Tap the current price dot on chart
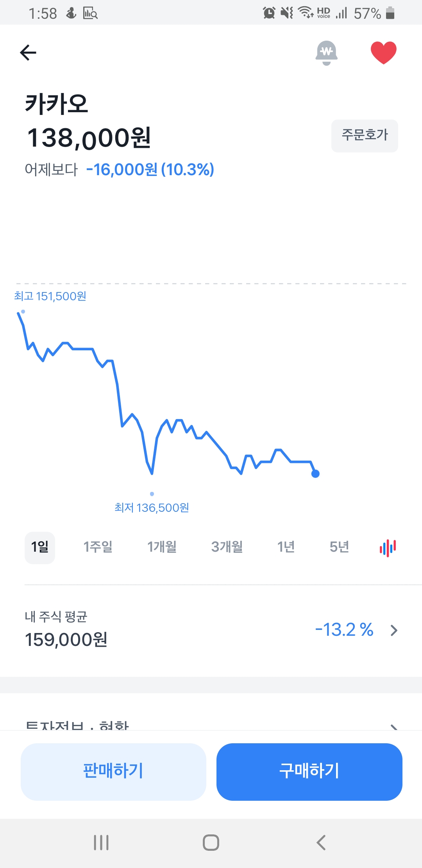The width and height of the screenshot is (422, 868). 315,474
